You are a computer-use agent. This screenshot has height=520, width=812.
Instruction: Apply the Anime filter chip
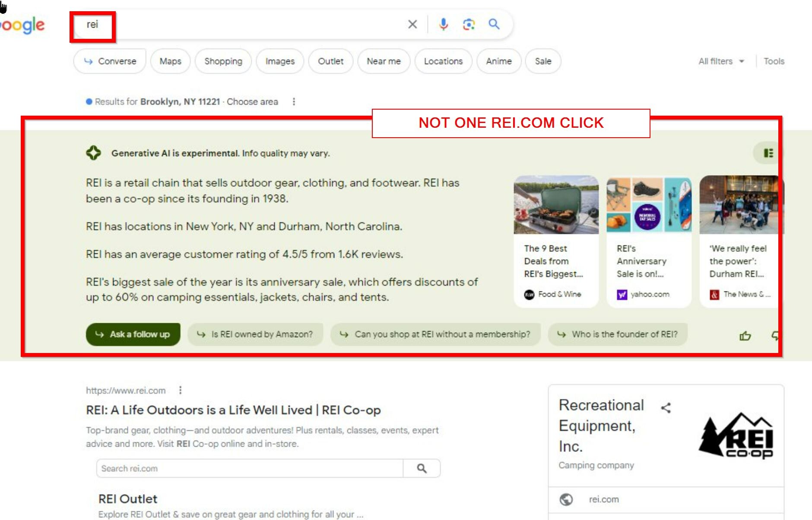(499, 61)
